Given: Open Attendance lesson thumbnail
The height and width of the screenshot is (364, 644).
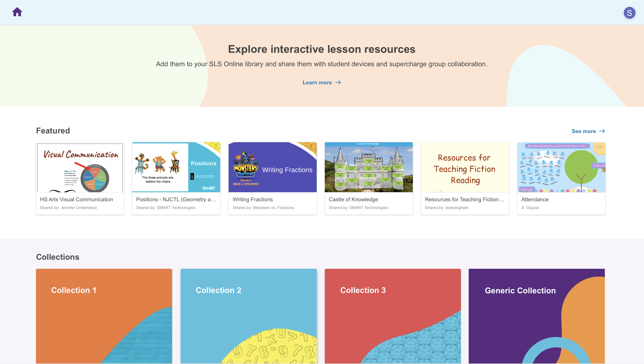Looking at the screenshot, I should pos(561,167).
